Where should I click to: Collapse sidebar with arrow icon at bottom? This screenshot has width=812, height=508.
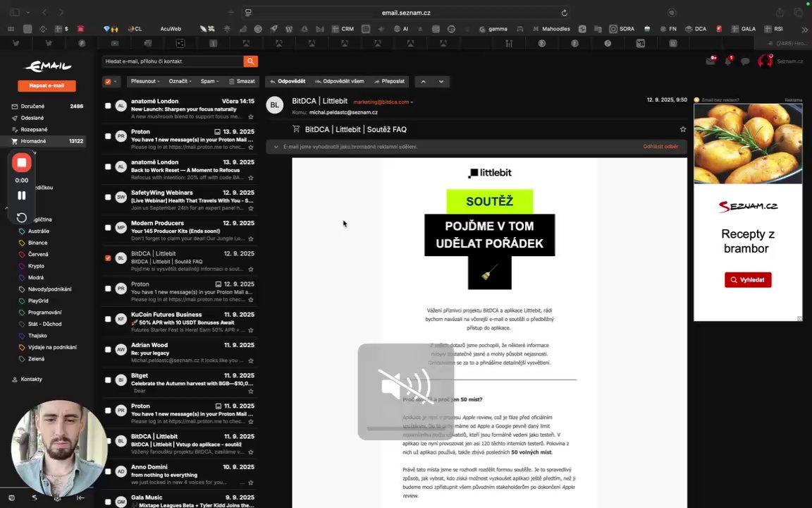coord(80,497)
